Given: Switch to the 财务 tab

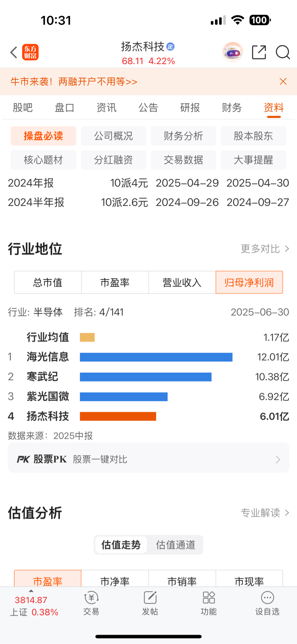Looking at the screenshot, I should pos(232,108).
